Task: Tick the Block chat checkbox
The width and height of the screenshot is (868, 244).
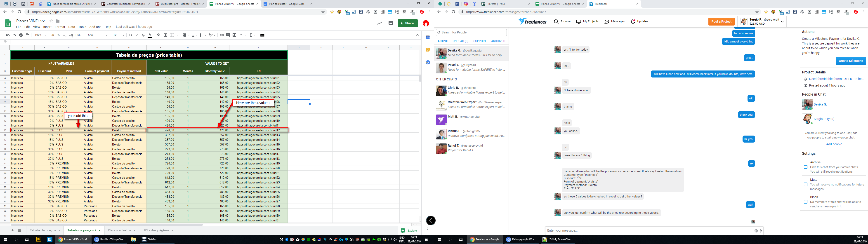Action: pyautogui.click(x=806, y=202)
